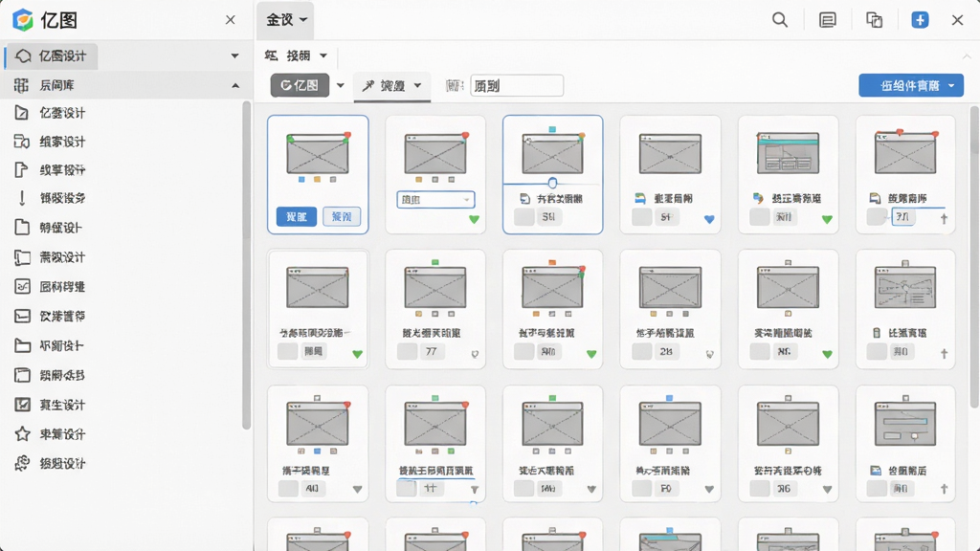This screenshot has height=551, width=980.
Task: Click the notes list icon in top bar
Action: [x=828, y=20]
